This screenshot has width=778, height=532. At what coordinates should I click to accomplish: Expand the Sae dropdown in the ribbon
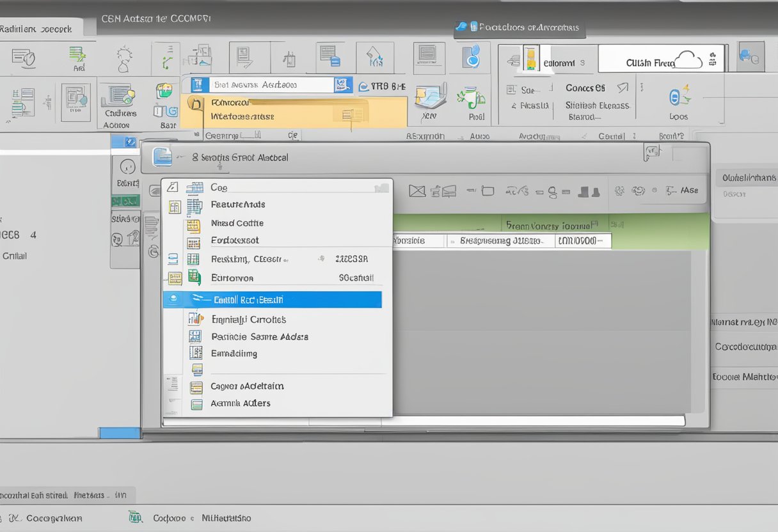(x=527, y=90)
